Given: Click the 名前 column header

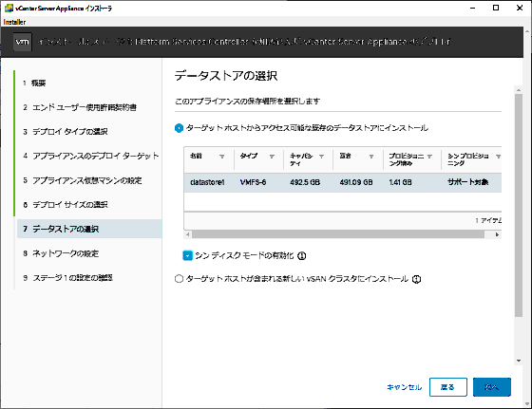Looking at the screenshot, I should (196, 156).
